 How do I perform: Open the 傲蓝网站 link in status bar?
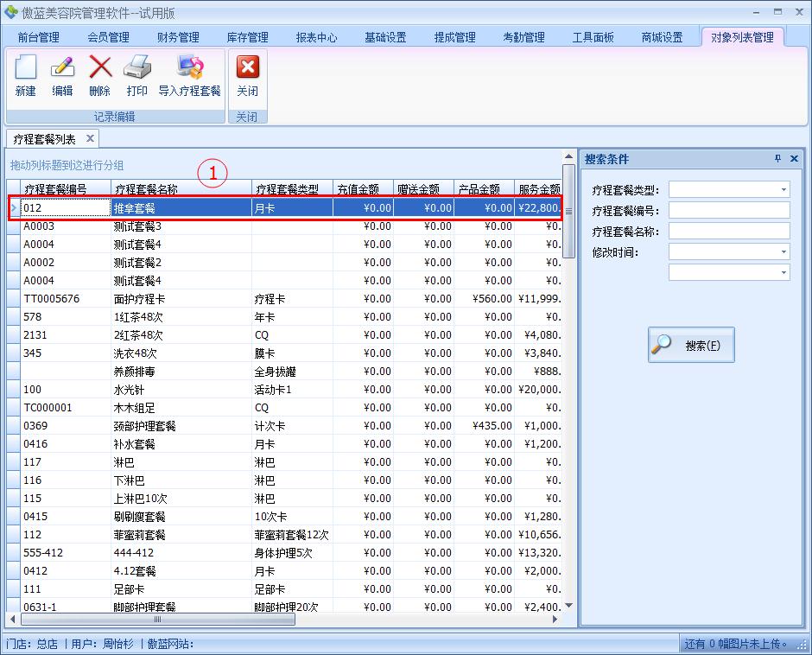(x=171, y=641)
